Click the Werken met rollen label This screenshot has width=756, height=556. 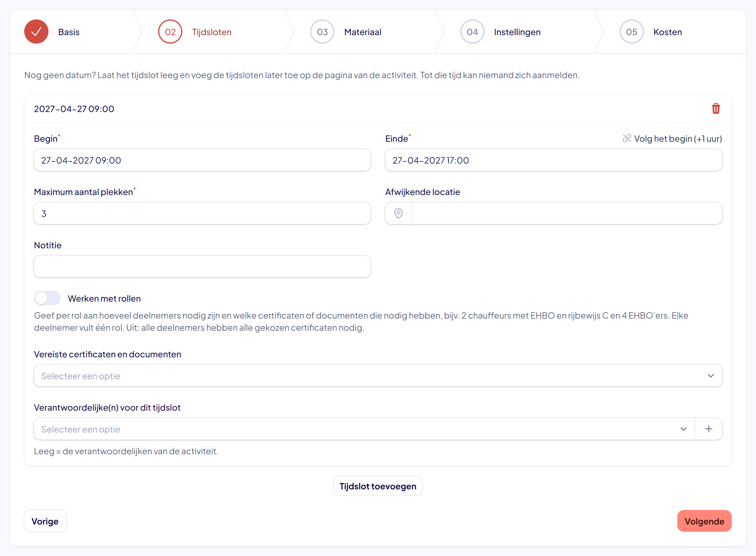[104, 299]
